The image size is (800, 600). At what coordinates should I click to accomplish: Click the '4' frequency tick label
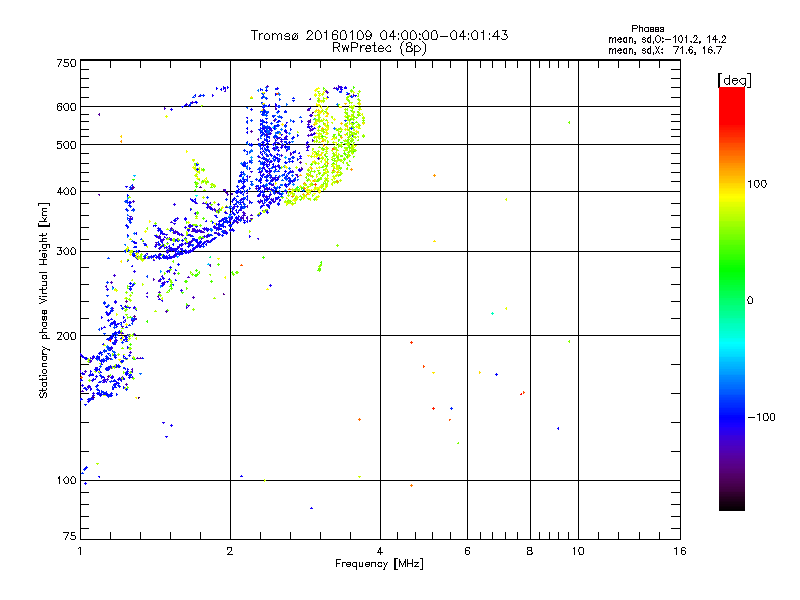click(x=380, y=551)
